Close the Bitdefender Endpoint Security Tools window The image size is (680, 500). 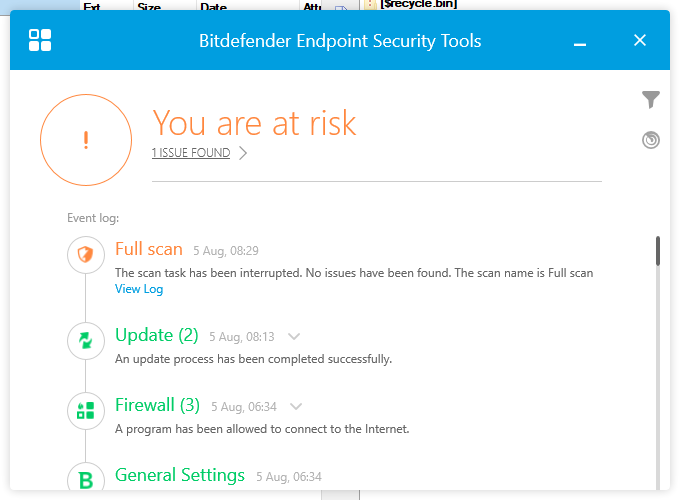pyautogui.click(x=640, y=41)
